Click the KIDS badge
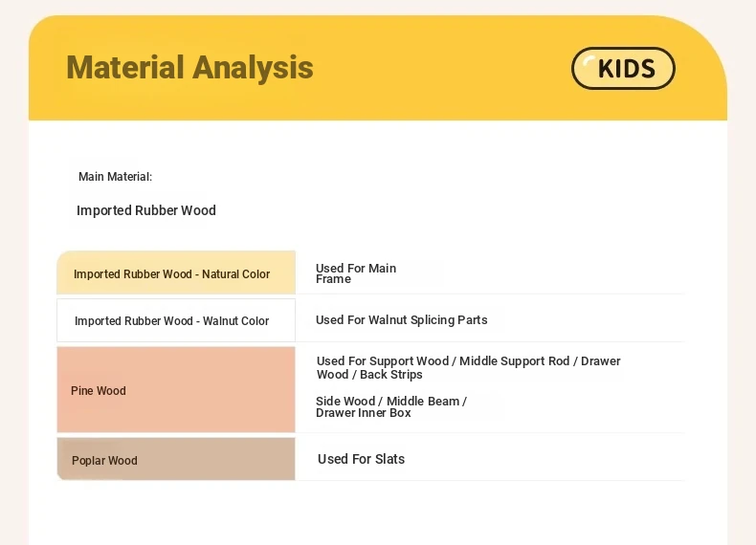Image resolution: width=756 pixels, height=545 pixels. tap(623, 68)
